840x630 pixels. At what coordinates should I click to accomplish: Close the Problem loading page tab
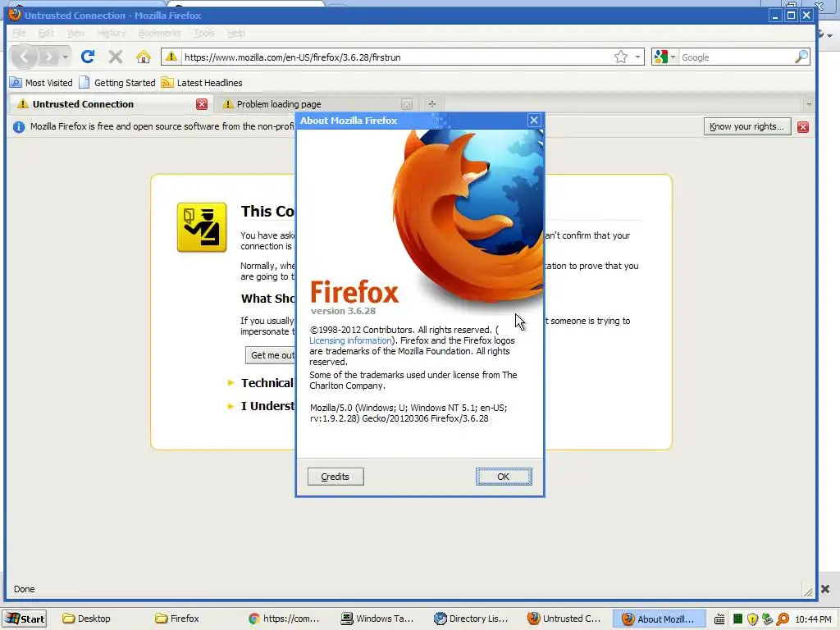click(407, 104)
